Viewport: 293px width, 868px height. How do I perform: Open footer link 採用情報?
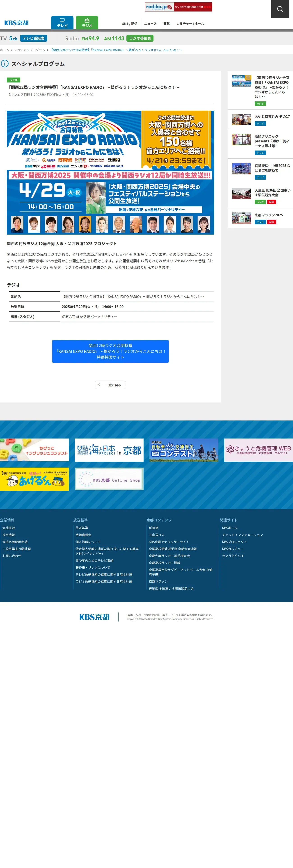click(9, 535)
